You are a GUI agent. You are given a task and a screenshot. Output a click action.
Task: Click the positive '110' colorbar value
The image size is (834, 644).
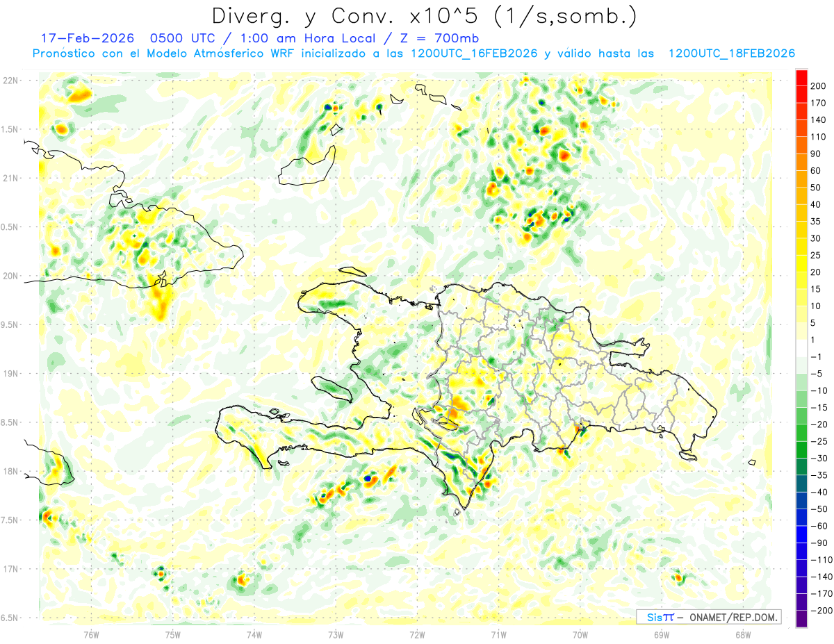point(817,137)
